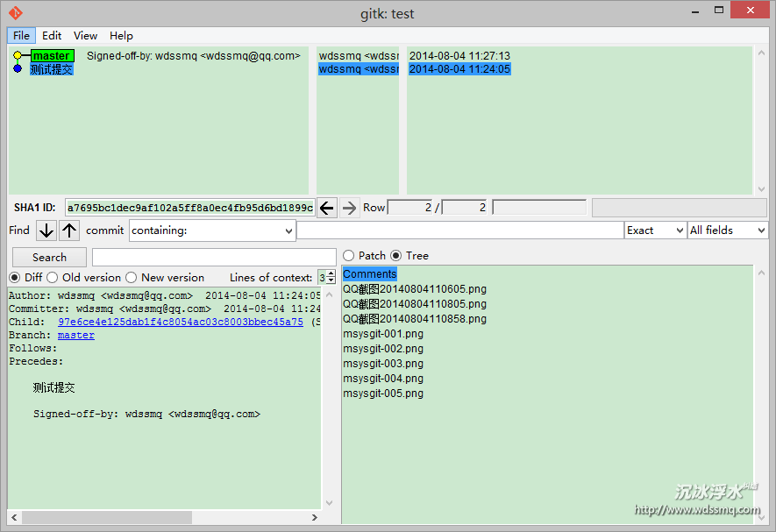Select the Patch radio button

(349, 256)
